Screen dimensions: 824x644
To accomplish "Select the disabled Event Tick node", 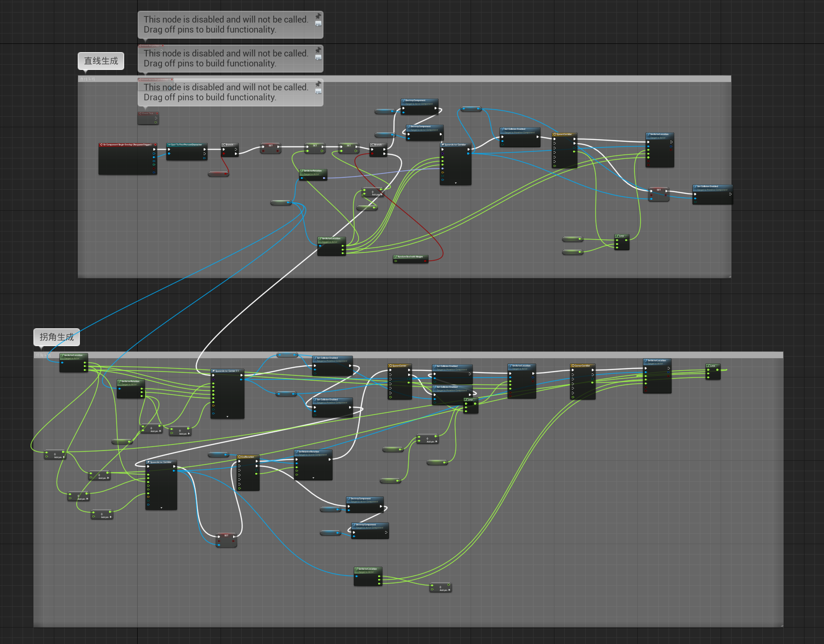I will point(148,118).
